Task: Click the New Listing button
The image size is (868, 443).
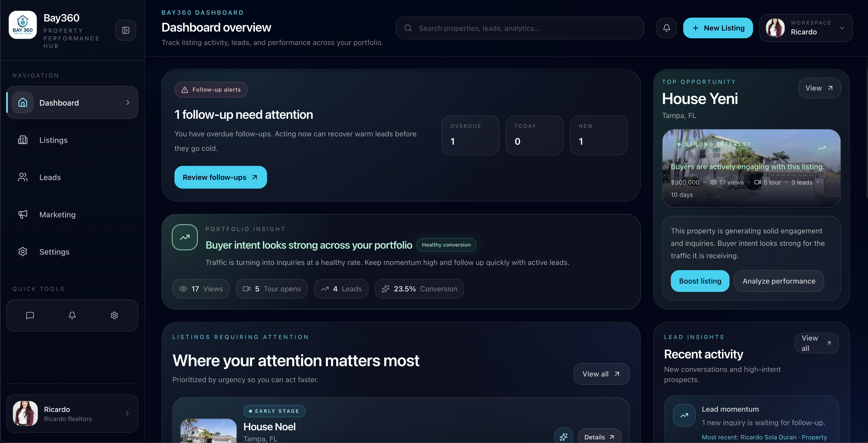Action: [x=718, y=28]
